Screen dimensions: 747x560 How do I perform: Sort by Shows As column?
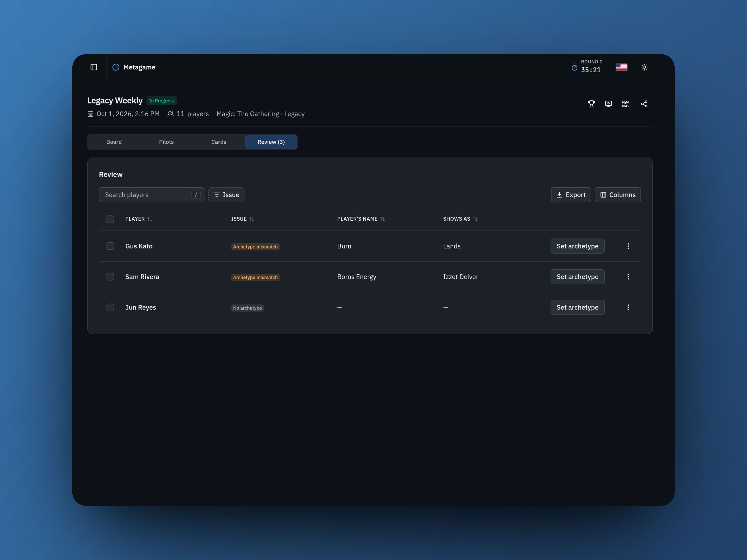click(x=460, y=219)
